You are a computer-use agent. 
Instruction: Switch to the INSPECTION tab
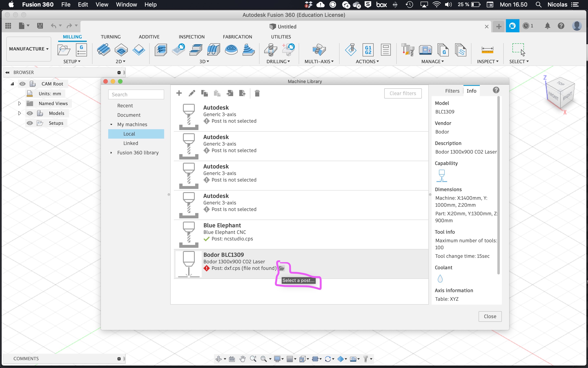tap(192, 37)
